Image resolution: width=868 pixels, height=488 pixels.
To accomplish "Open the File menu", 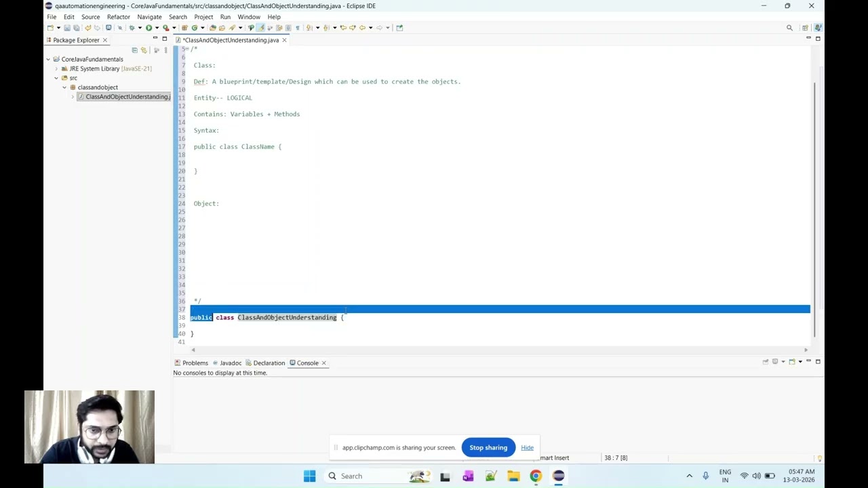I will (x=52, y=17).
